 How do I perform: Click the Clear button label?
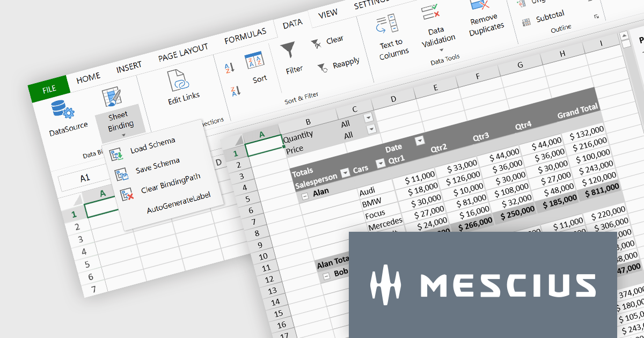(x=335, y=39)
